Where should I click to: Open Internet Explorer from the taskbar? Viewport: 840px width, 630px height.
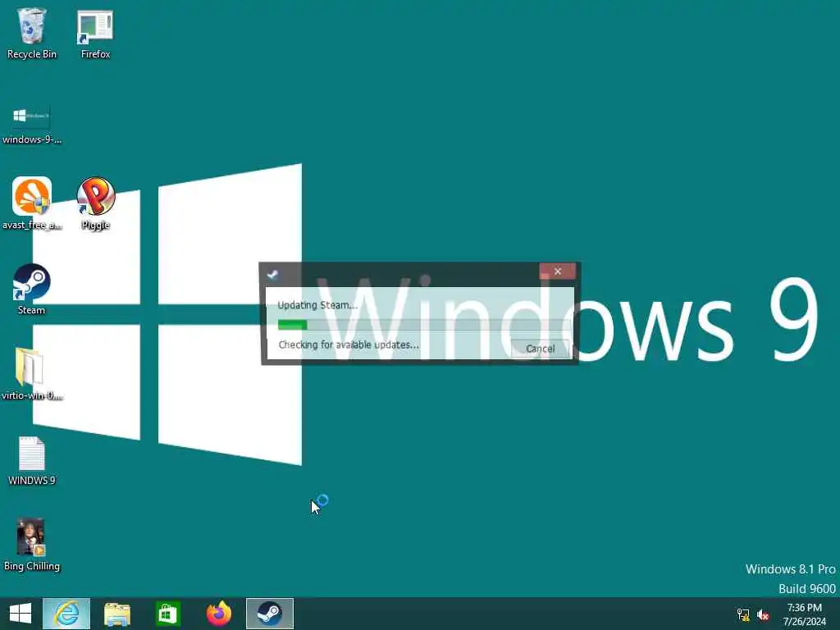66,614
